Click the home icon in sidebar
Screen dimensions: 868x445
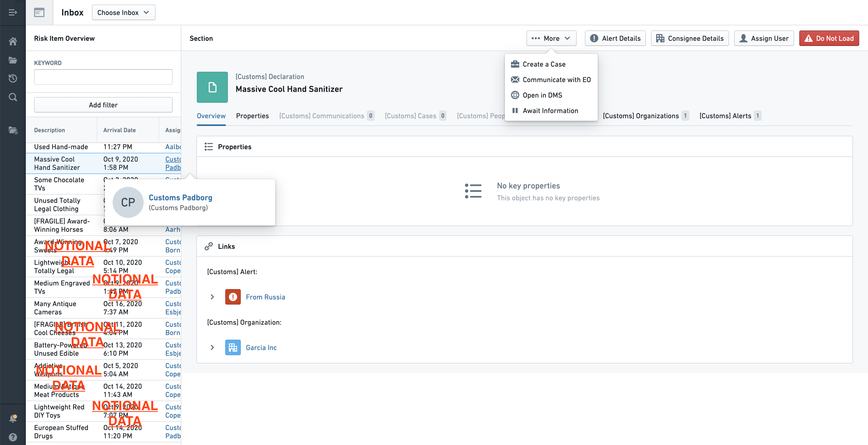coord(13,41)
